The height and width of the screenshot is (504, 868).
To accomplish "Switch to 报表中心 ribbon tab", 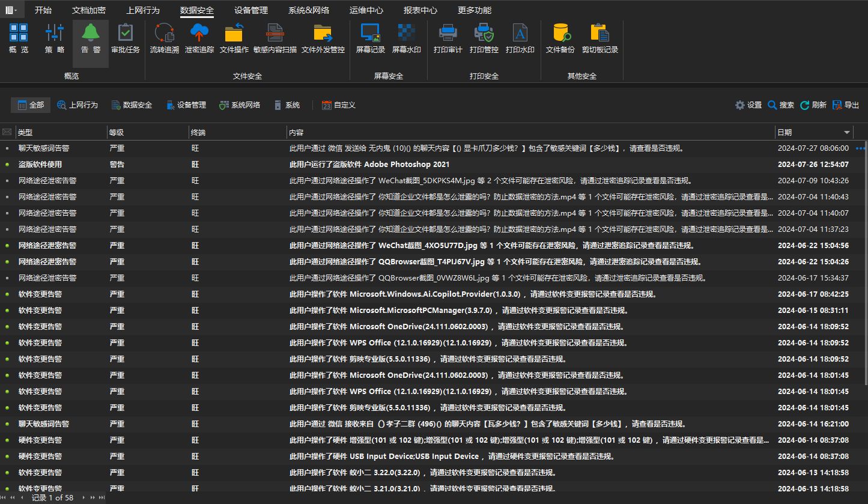I will pos(420,10).
